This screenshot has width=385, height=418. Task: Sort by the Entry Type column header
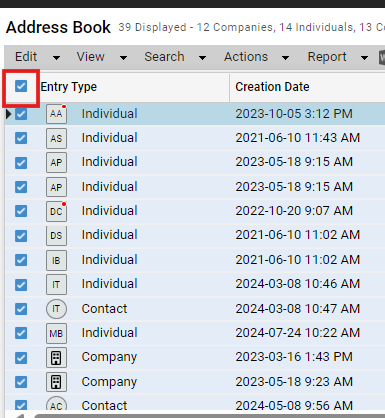pos(69,87)
